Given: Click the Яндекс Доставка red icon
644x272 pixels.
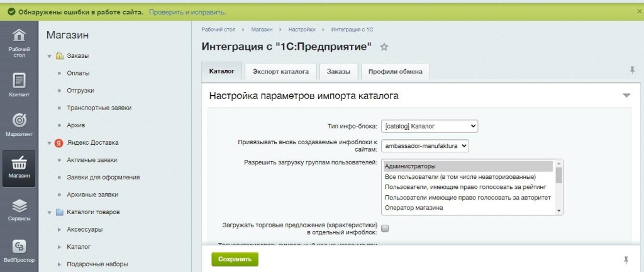Looking at the screenshot, I should coord(58,143).
